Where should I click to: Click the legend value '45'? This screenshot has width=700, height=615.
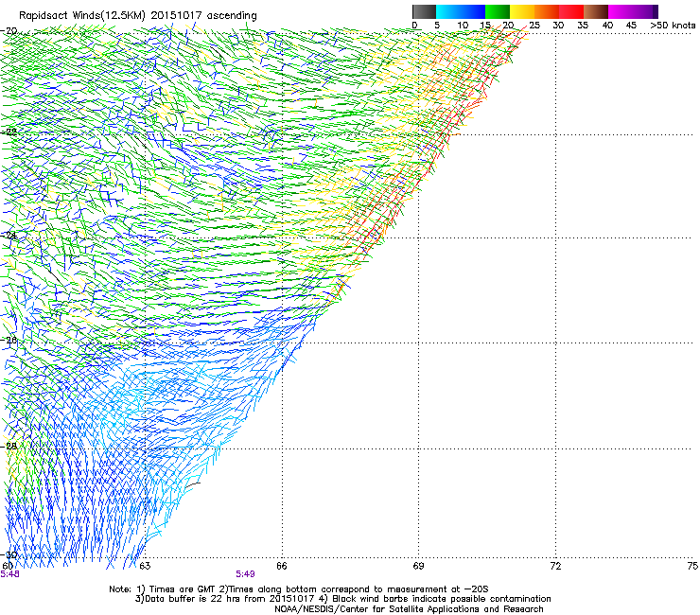[x=631, y=26]
